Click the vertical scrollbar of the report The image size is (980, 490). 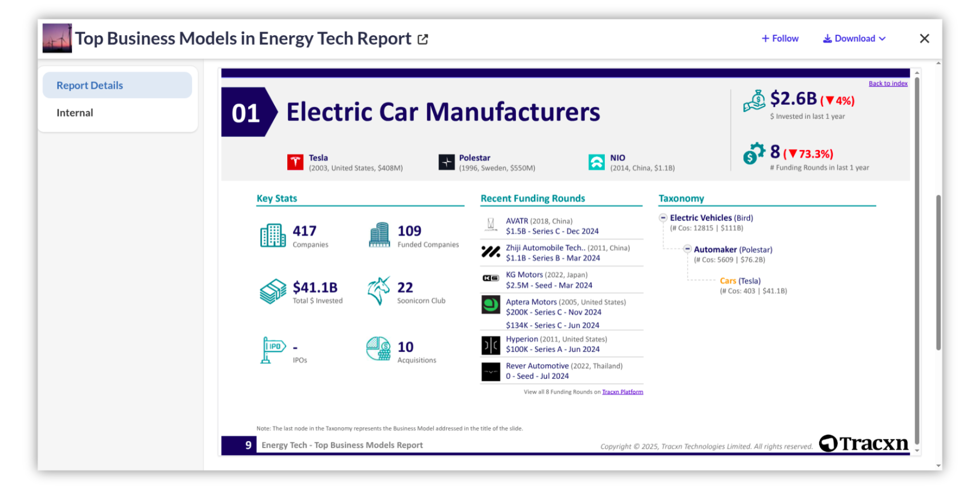938,272
